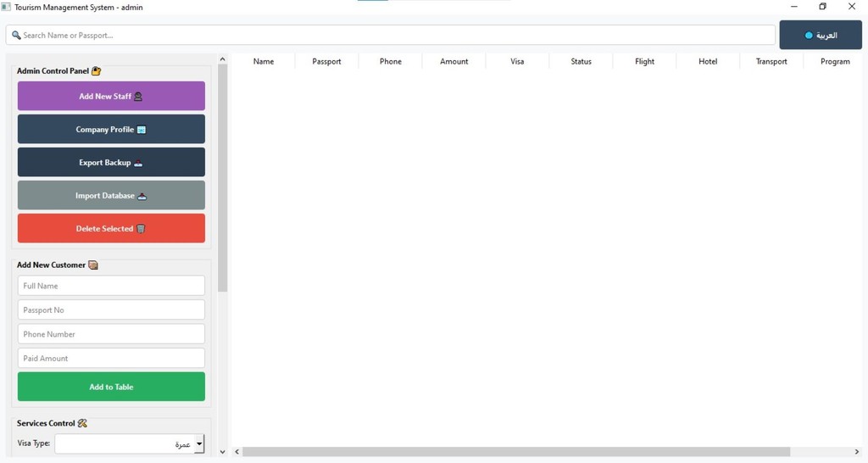Click the sidebar vertical scrollbar thumb

[223, 178]
